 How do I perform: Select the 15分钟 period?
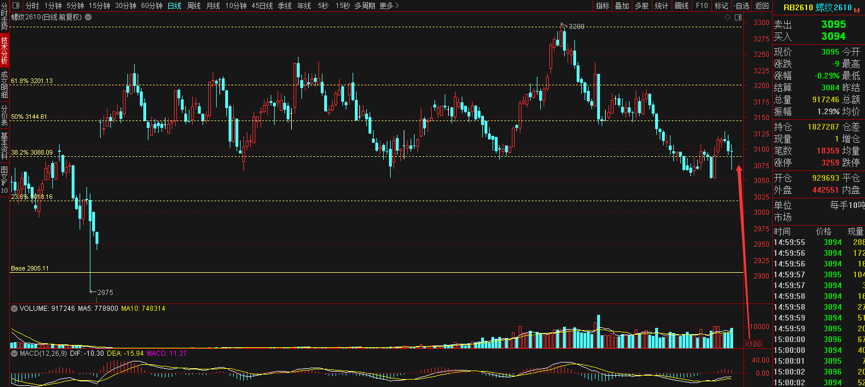pos(99,6)
